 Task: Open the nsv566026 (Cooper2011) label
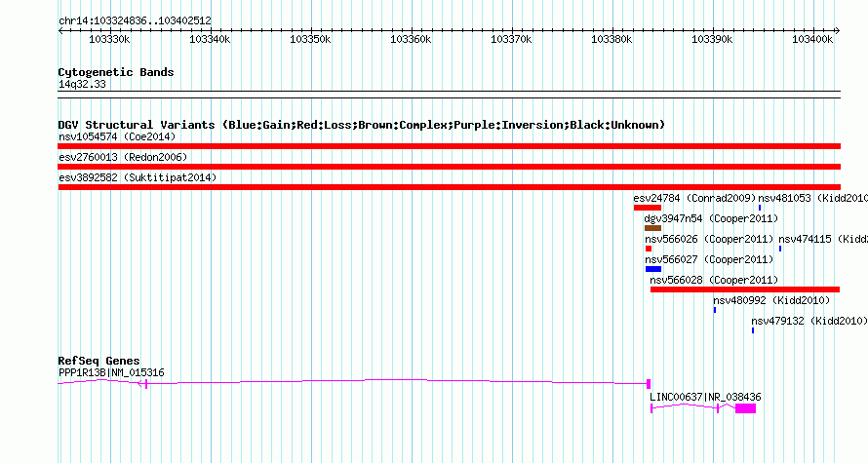(x=709, y=239)
